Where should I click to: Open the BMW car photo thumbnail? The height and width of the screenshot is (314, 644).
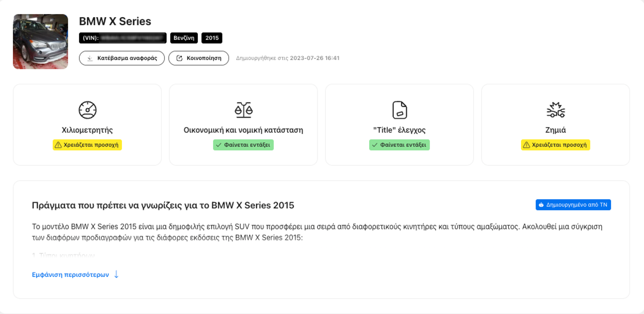pyautogui.click(x=40, y=42)
